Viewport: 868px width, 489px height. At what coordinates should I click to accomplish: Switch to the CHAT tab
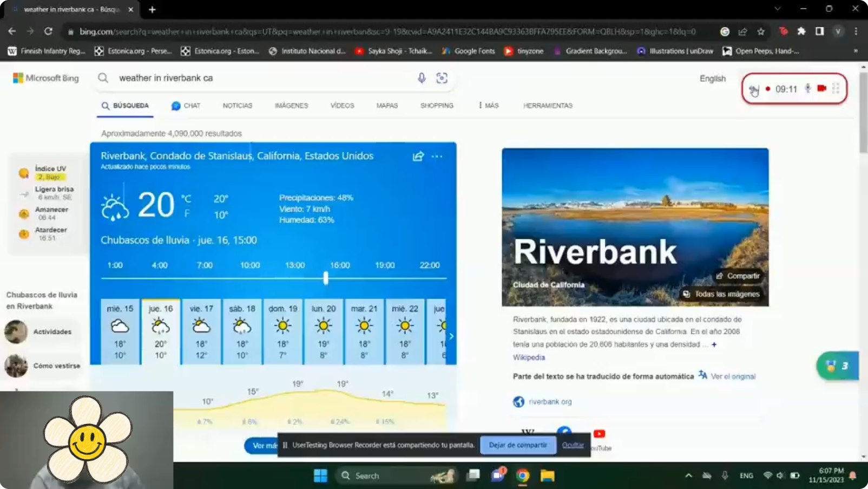tap(186, 106)
